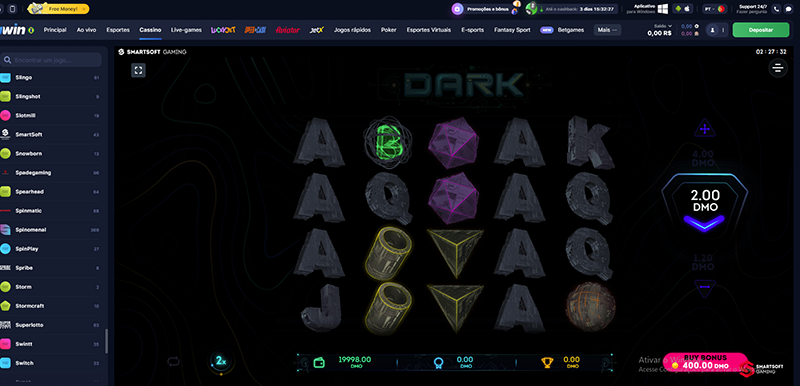Decrease the bet with the down arrow

coord(705,288)
